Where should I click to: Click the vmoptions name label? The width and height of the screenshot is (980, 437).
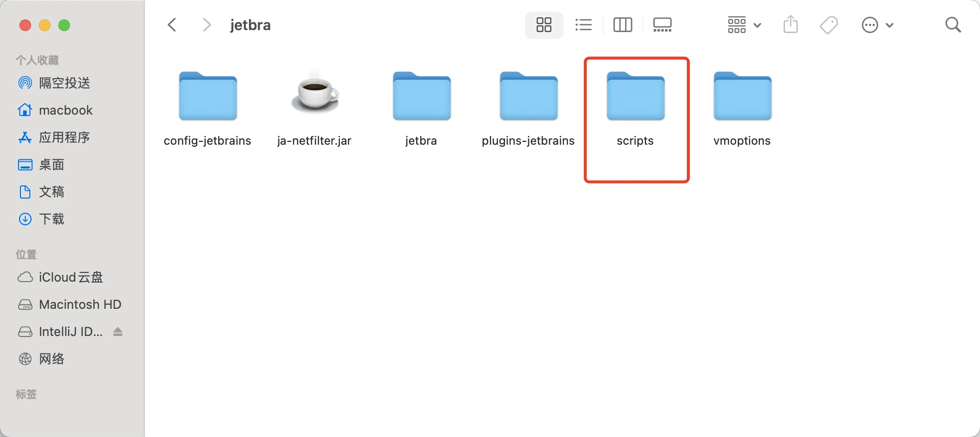coord(742,141)
